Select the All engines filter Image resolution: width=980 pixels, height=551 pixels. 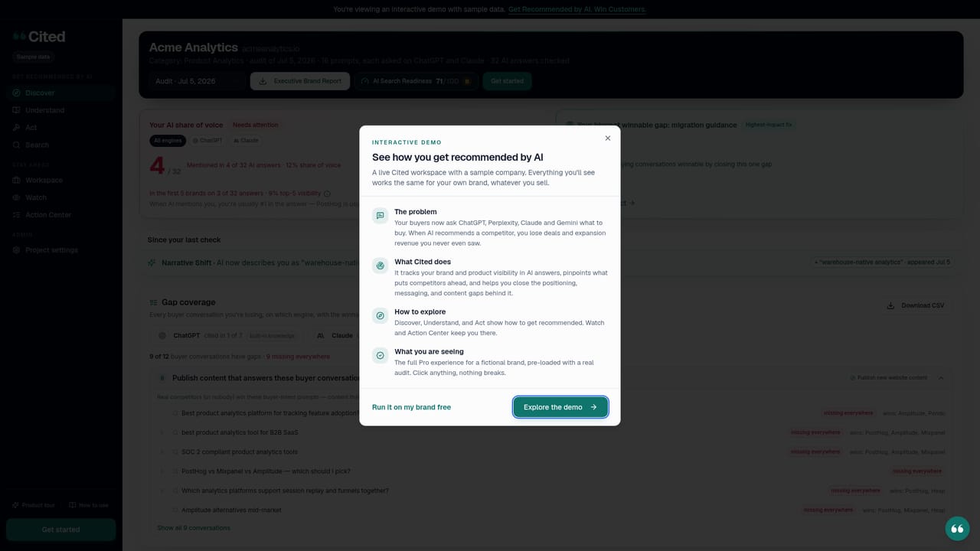pos(168,141)
